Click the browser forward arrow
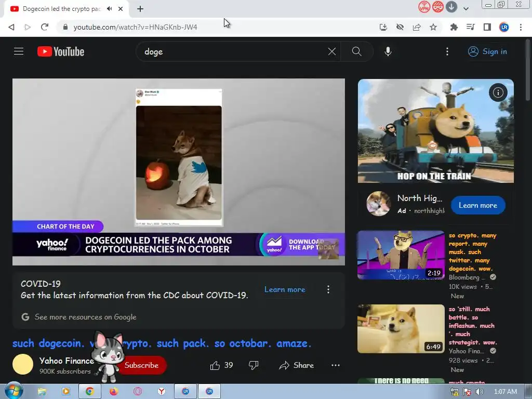Viewport: 532px width, 399px height. click(x=28, y=27)
